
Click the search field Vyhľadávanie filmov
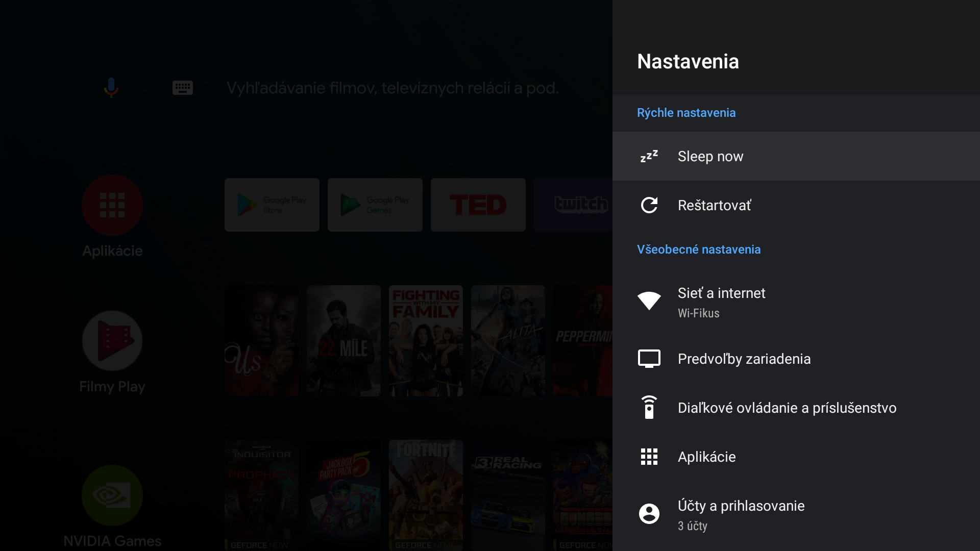click(393, 88)
